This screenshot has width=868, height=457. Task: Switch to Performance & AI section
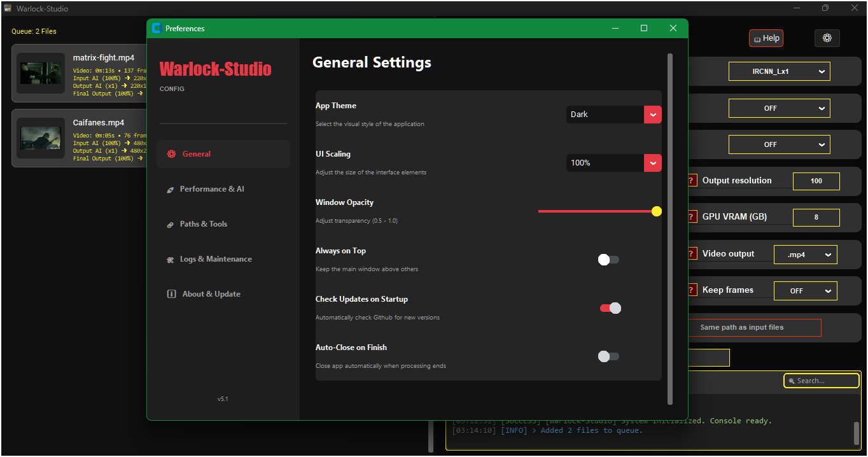[223, 189]
